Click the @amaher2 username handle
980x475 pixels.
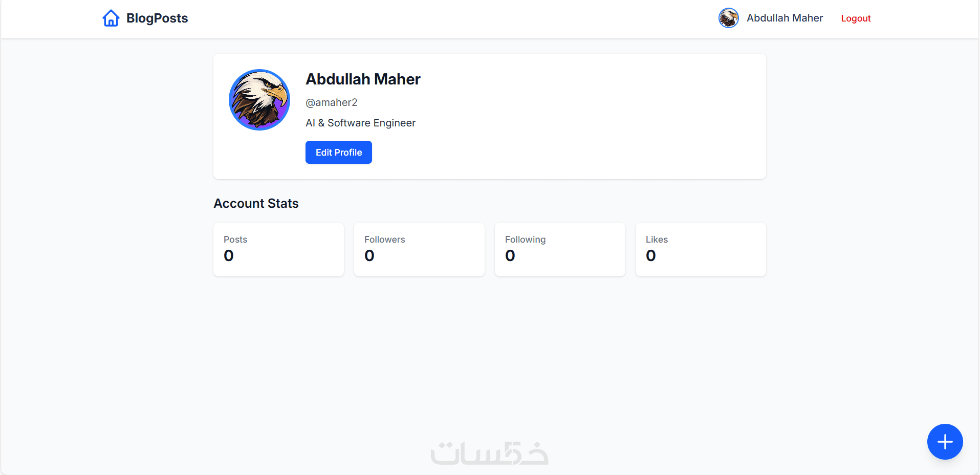(x=332, y=102)
